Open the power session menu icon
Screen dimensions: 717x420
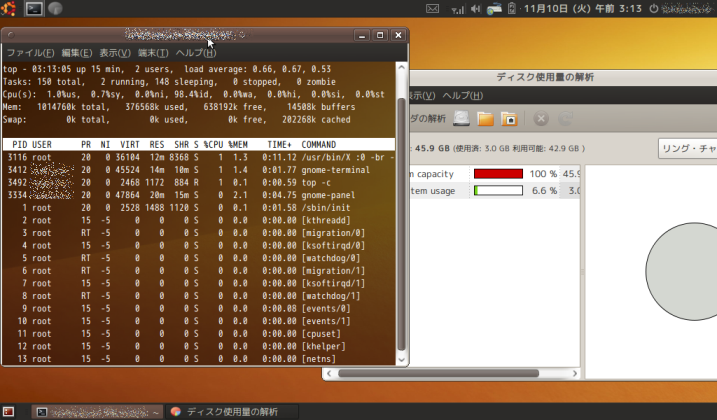(x=654, y=9)
